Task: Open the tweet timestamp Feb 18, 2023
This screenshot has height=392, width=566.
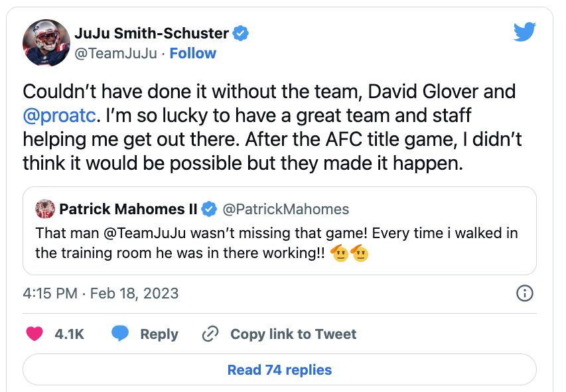Action: point(101,293)
